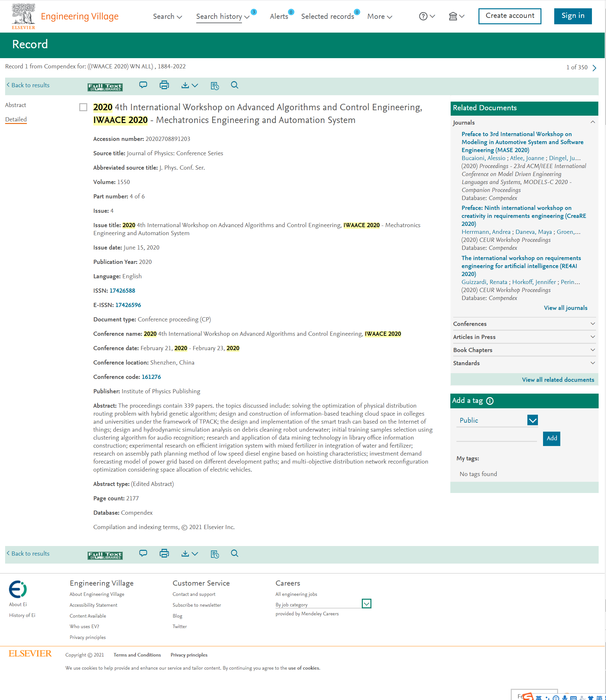Click the Add tag button

coord(551,438)
